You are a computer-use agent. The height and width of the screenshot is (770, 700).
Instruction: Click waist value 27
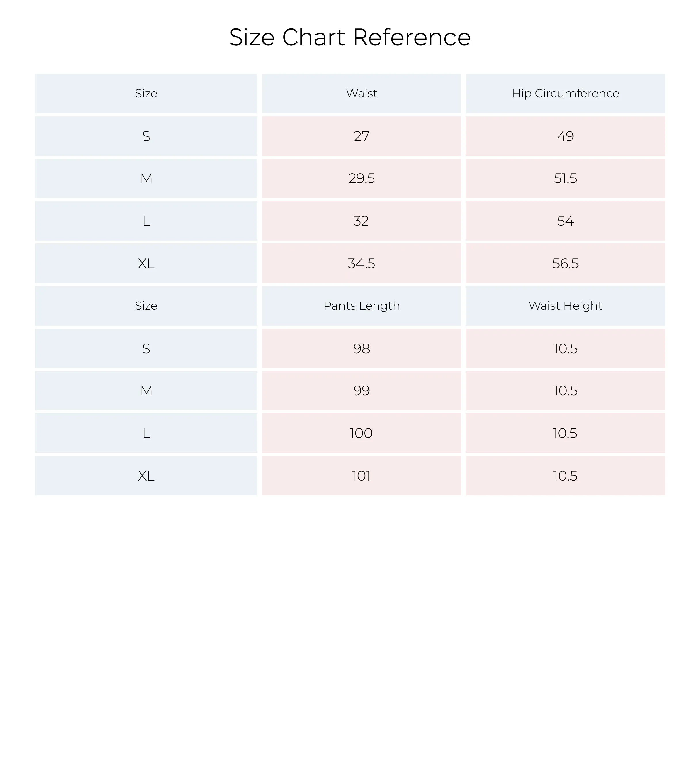tap(362, 136)
